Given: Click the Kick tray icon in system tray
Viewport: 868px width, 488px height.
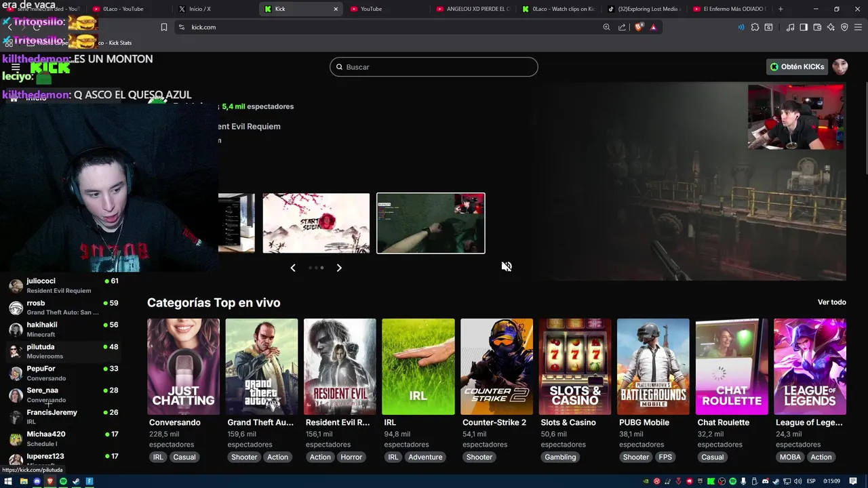Looking at the screenshot, I should tap(711, 481).
